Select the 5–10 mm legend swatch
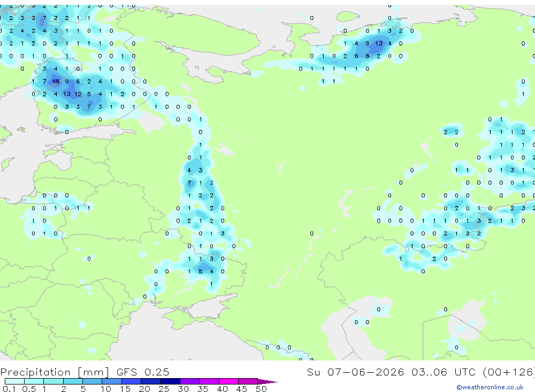 (x=92, y=381)
